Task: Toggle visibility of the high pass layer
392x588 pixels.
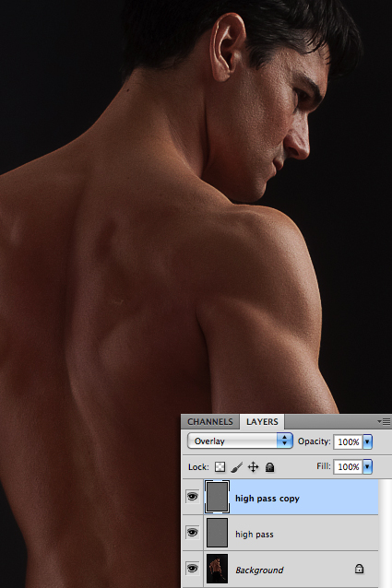Action: (193, 533)
